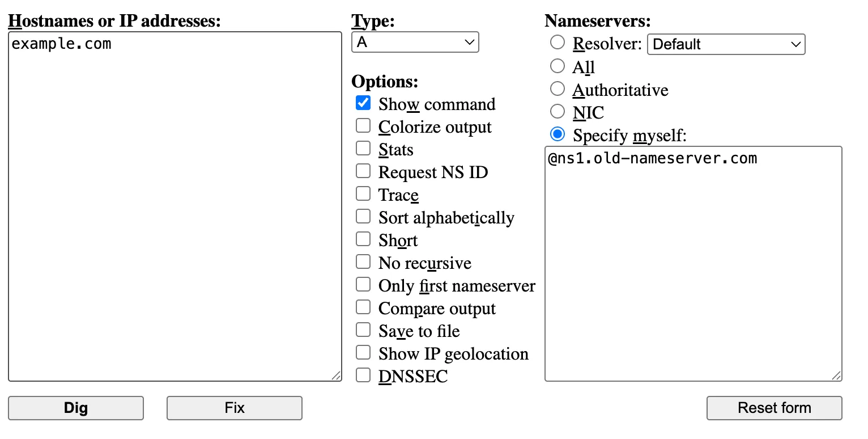Open the Resolver selection dropdown

[x=726, y=44]
